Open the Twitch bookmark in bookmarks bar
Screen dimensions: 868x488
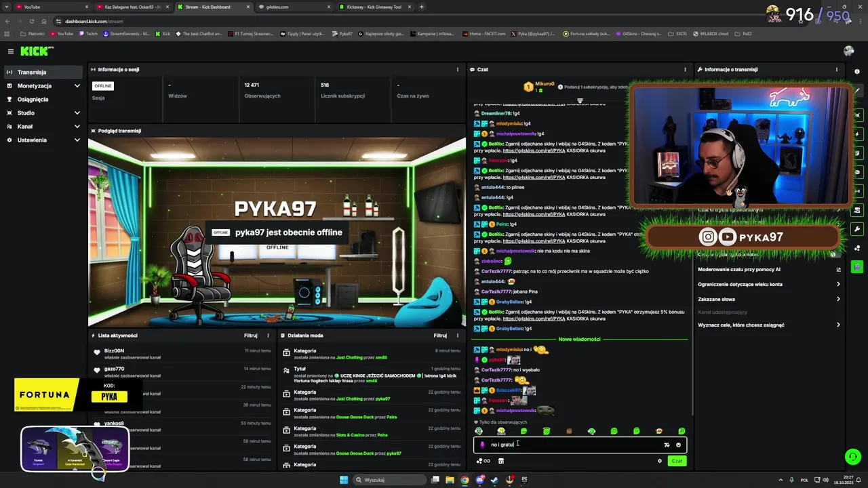click(x=88, y=33)
